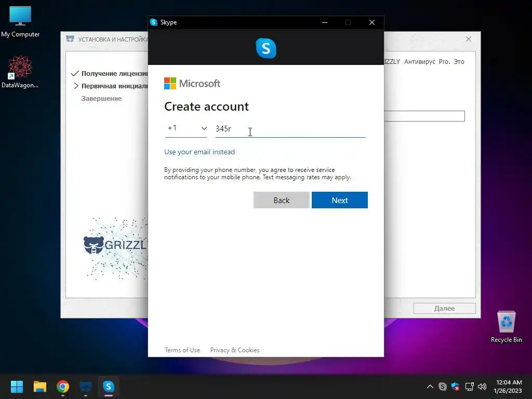The height and width of the screenshot is (399, 532).
Task: Switch to Grizzly installer taskbar icon
Action: click(x=86, y=387)
